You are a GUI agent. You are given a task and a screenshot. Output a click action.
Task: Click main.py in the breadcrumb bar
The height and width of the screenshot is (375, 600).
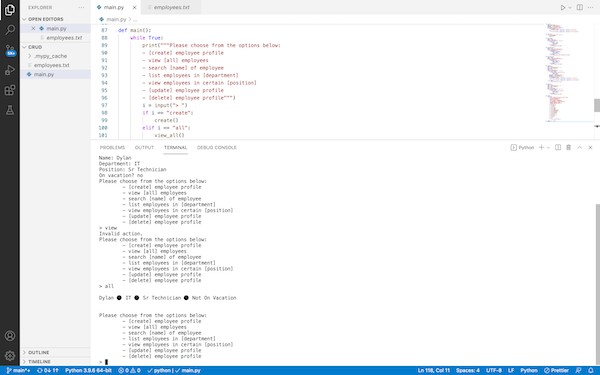[x=116, y=19]
